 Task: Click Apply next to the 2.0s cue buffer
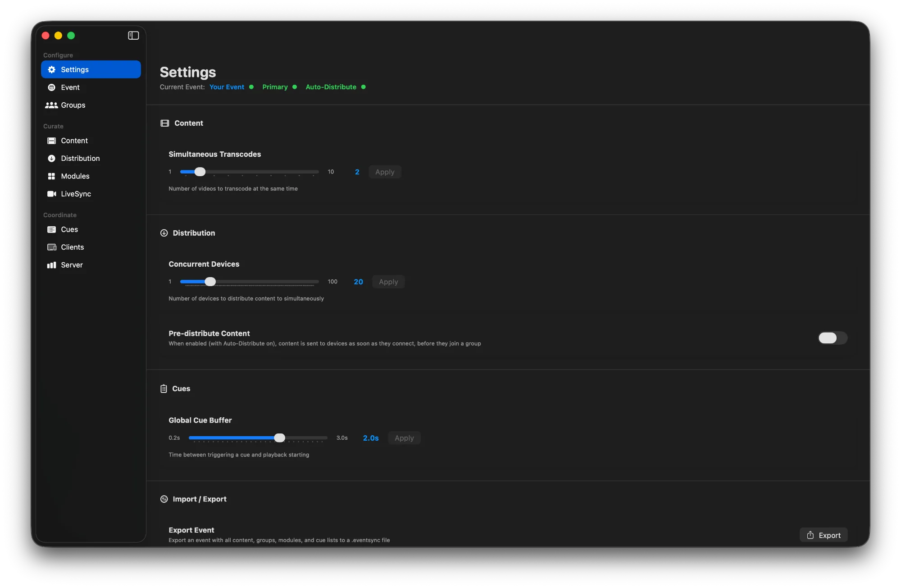[x=404, y=438]
